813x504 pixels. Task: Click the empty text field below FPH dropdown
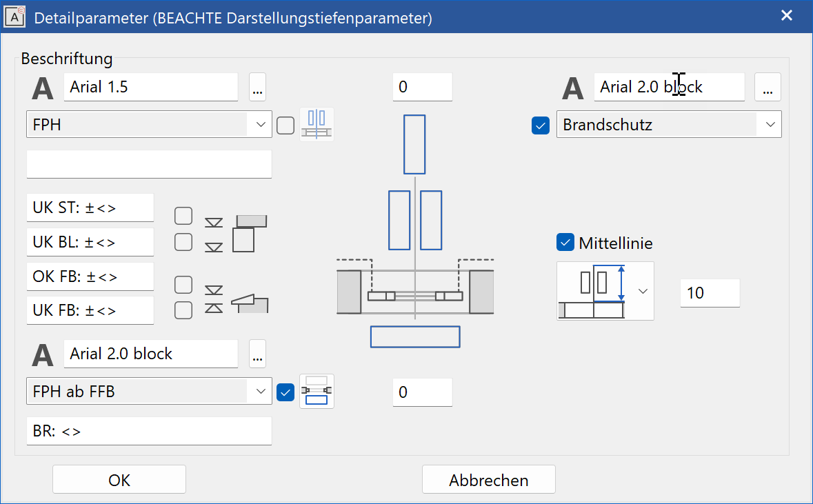[150, 164]
